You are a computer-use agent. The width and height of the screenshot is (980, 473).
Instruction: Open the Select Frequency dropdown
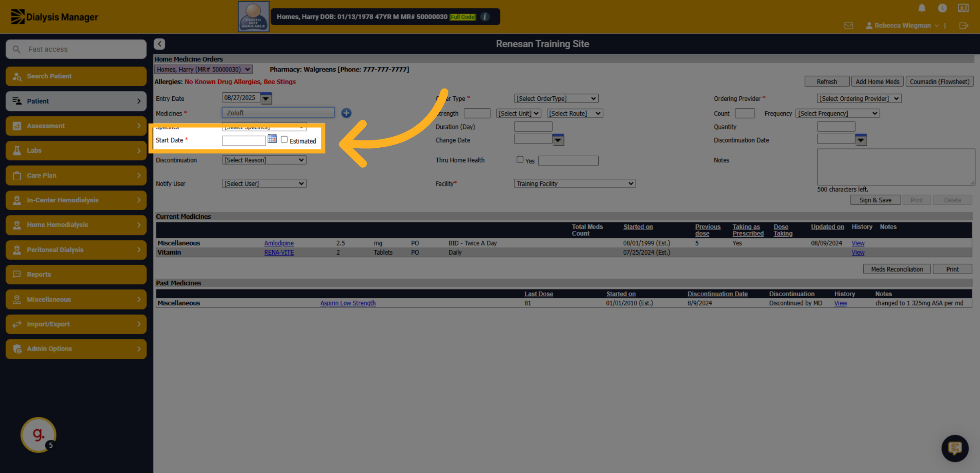(x=837, y=113)
